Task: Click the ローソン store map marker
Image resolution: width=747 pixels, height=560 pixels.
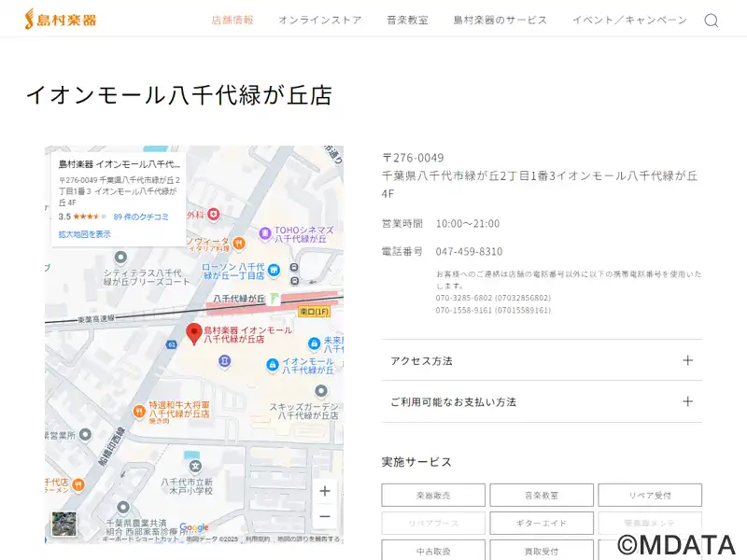Action: click(274, 271)
